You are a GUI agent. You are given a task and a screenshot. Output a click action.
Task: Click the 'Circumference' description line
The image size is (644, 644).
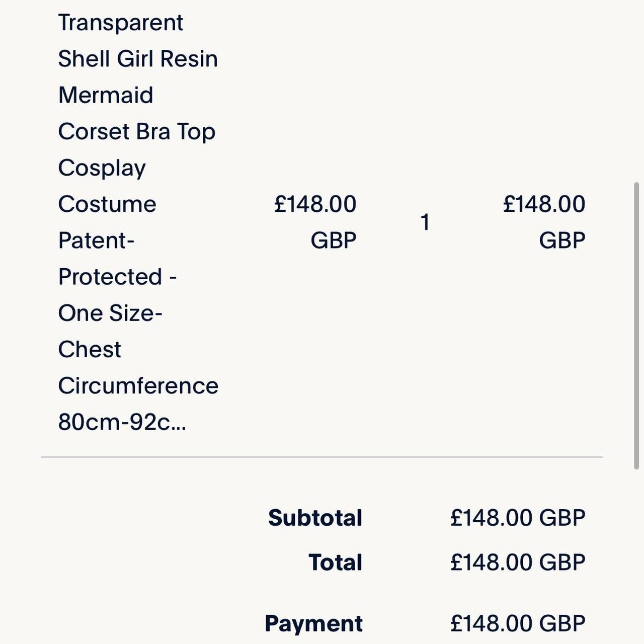tap(138, 386)
